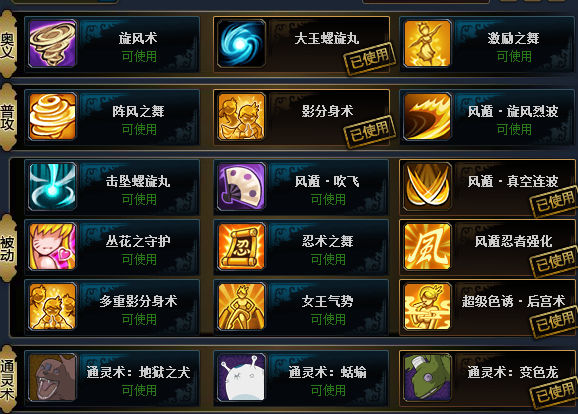Deselect the used 风遁·真空连波 skill
This screenshot has width=578, height=414.
(488, 187)
